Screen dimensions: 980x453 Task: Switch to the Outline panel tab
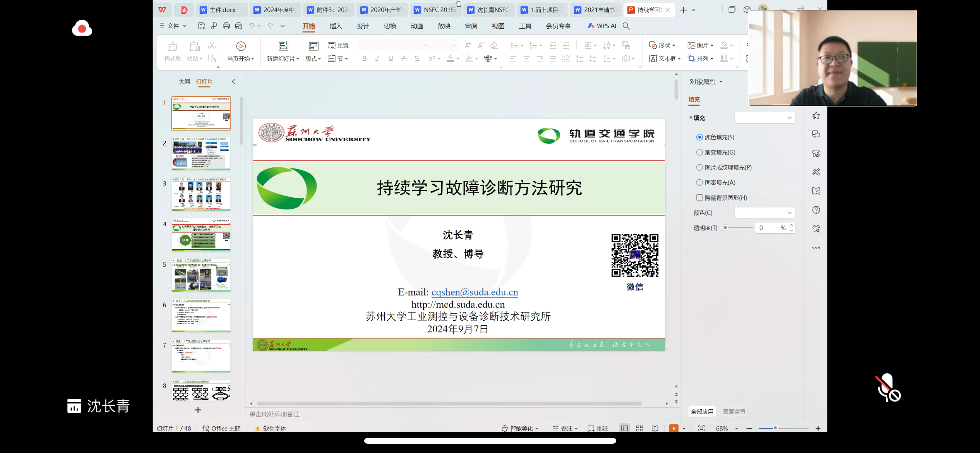184,82
